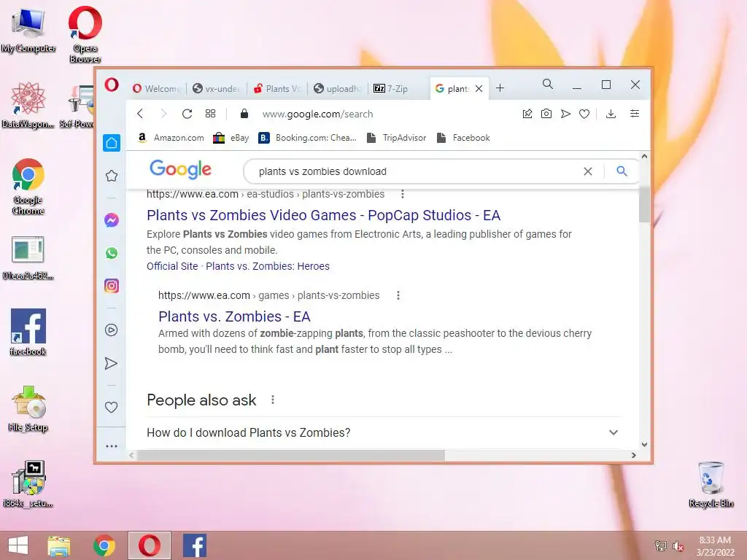The width and height of the screenshot is (747, 560).
Task: Open the Opera main menu logo
Action: (x=112, y=85)
